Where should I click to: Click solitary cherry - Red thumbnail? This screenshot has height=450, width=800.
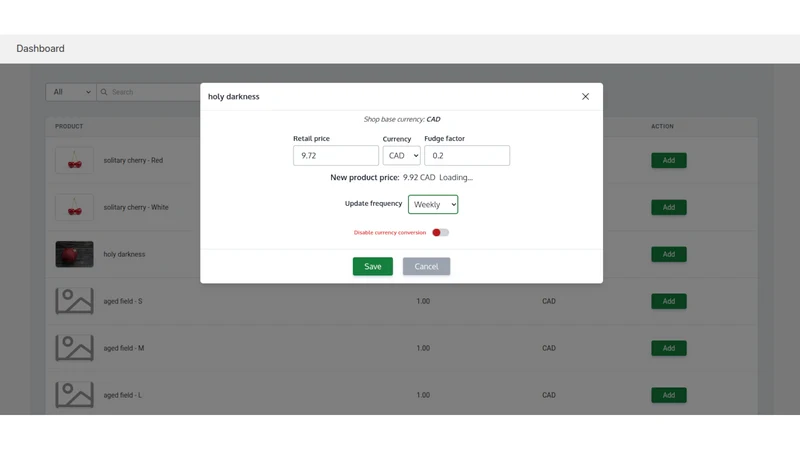click(74, 160)
